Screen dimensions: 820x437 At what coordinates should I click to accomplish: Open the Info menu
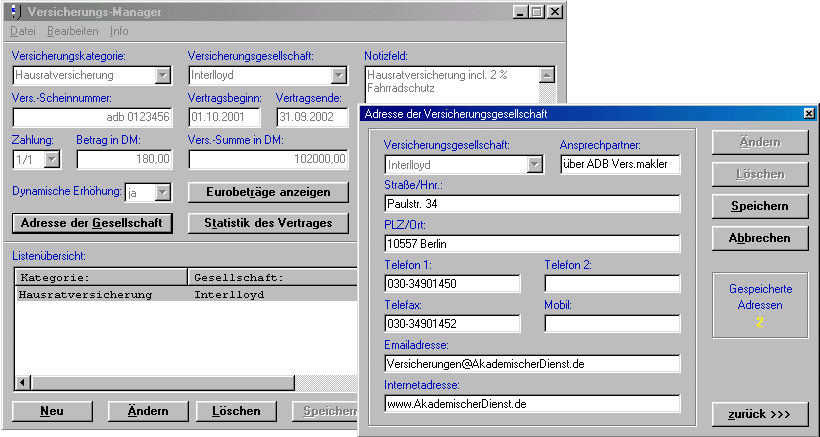pos(119,31)
